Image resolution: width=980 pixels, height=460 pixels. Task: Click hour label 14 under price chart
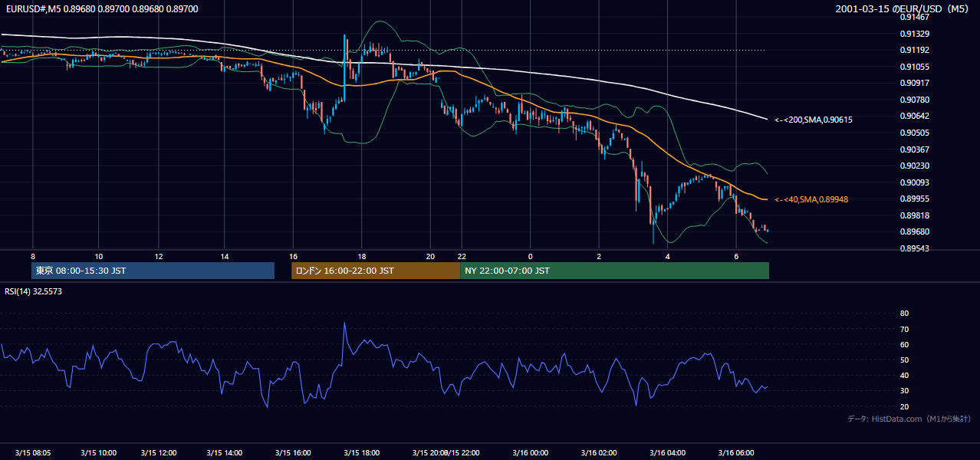(x=225, y=256)
